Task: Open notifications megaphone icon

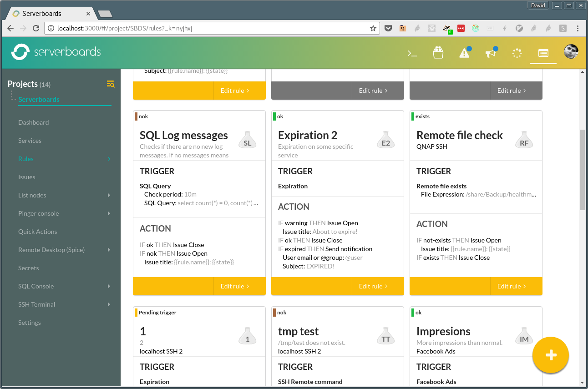Action: pos(491,53)
